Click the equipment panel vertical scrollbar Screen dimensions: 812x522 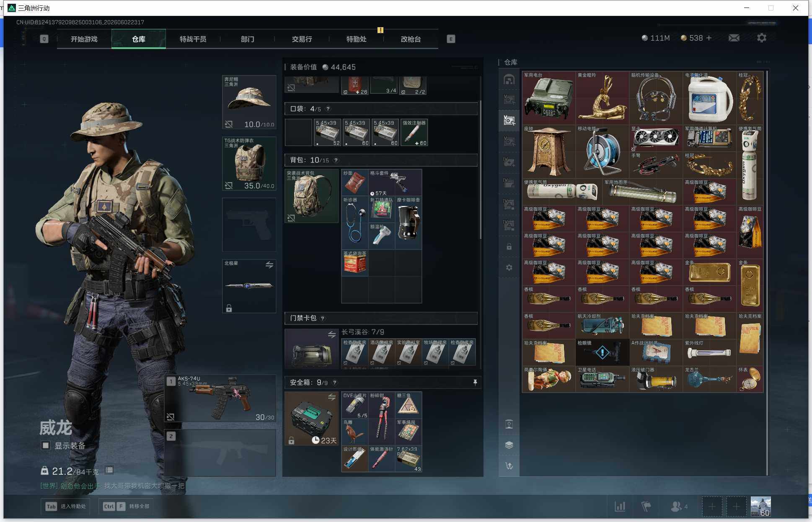coord(481,170)
